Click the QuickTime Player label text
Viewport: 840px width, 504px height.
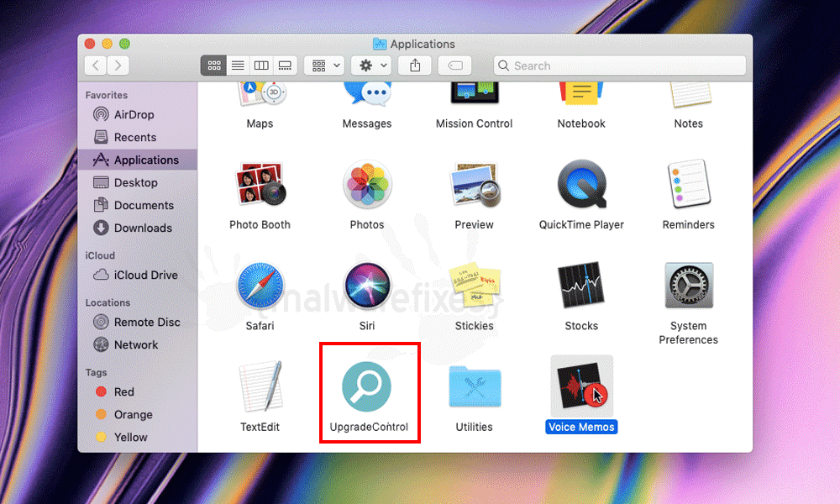tap(581, 224)
